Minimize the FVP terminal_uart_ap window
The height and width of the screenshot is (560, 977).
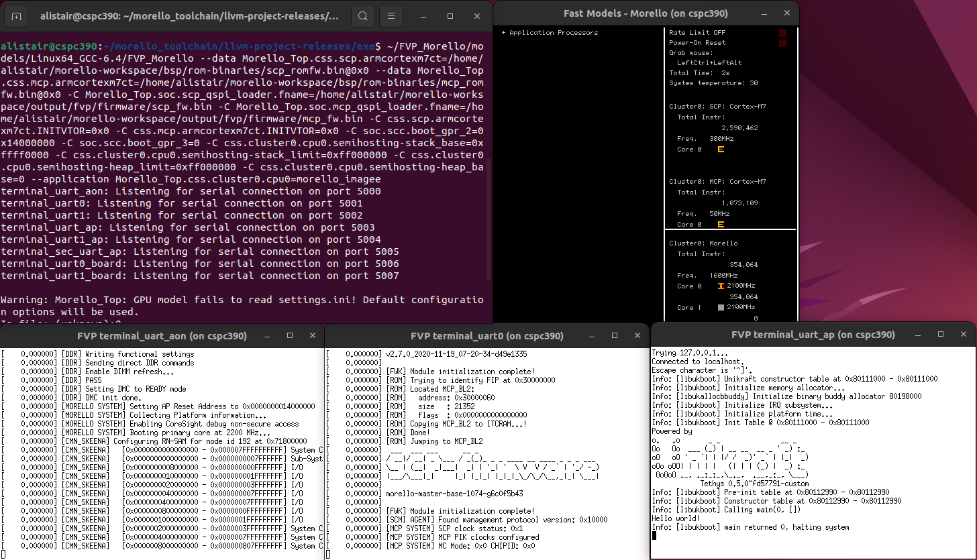[919, 334]
